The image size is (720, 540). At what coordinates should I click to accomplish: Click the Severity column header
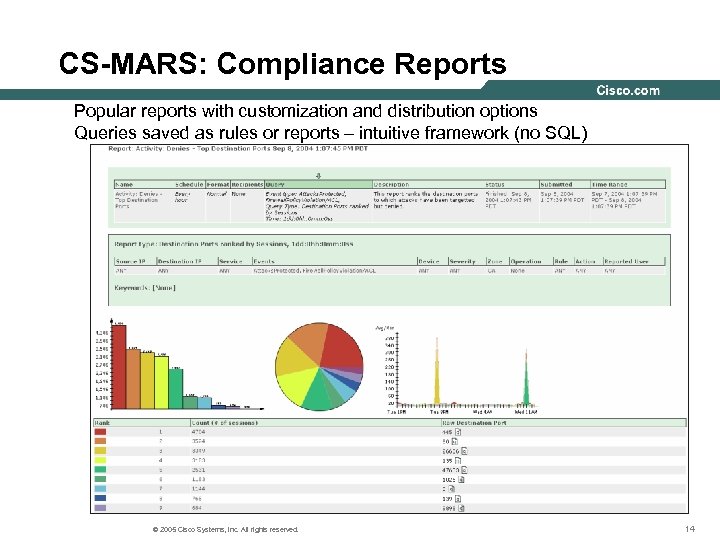467,261
